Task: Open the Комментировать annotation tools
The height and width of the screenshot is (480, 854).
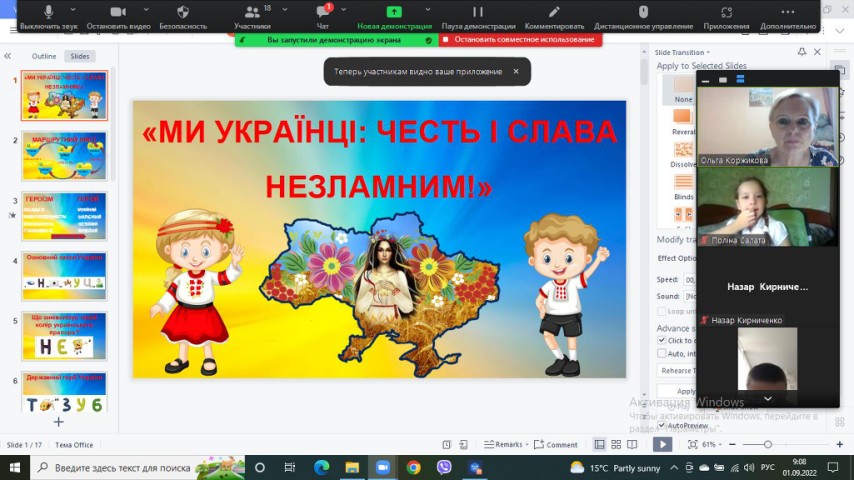Action: (x=554, y=17)
